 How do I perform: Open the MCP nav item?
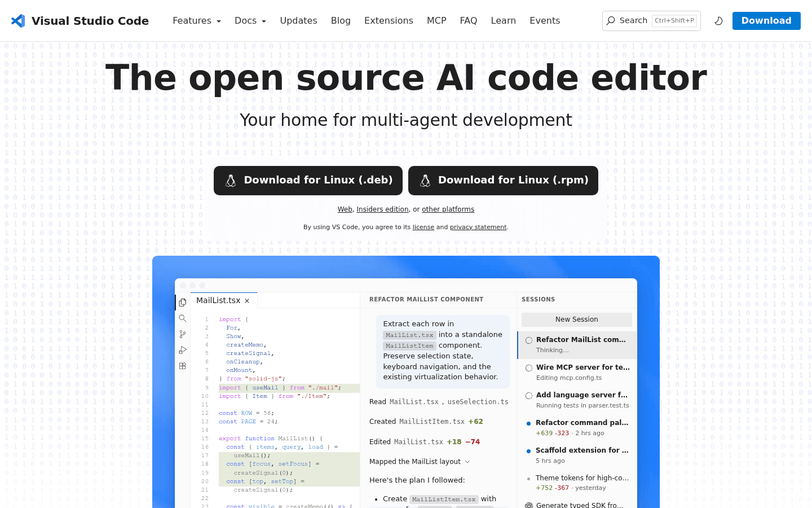click(436, 21)
